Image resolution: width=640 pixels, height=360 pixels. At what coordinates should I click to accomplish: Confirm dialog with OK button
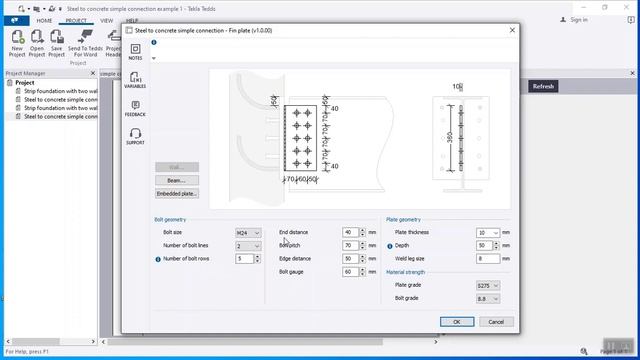point(457,322)
